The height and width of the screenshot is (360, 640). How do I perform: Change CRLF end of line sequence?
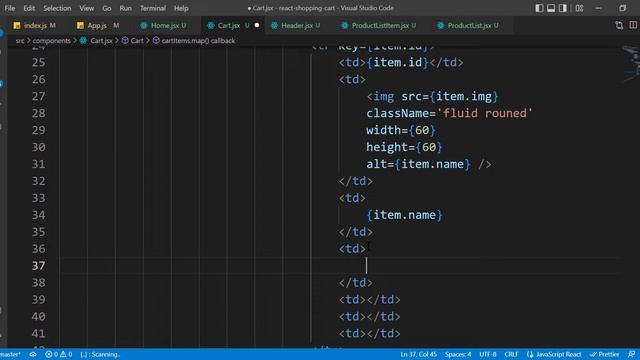[x=511, y=354]
